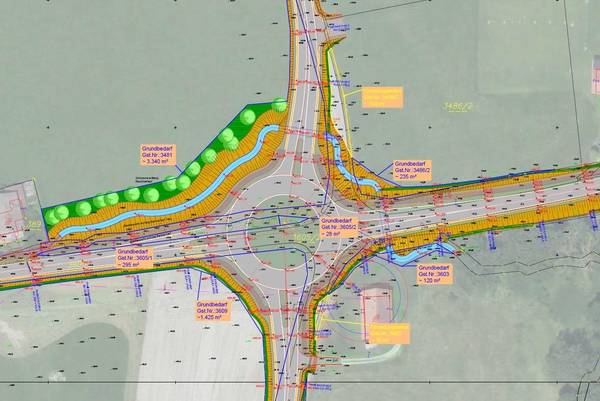Click the Grundbedarf Gst.Nr. 3605/2 label
600x401 pixels.
coord(339,228)
